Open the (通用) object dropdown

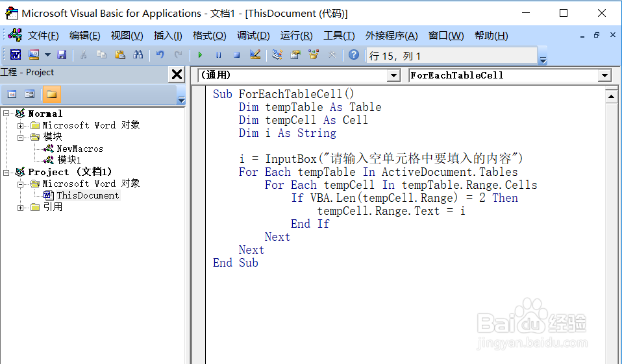393,75
